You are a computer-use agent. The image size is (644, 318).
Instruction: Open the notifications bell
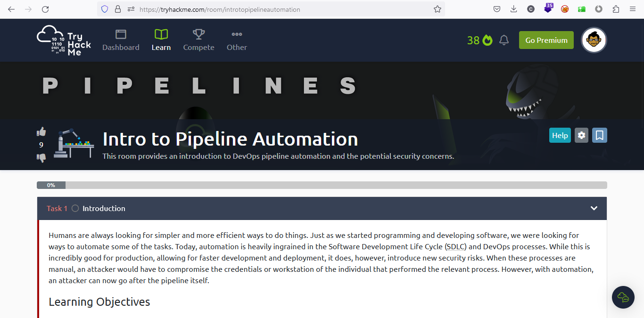[x=504, y=40]
